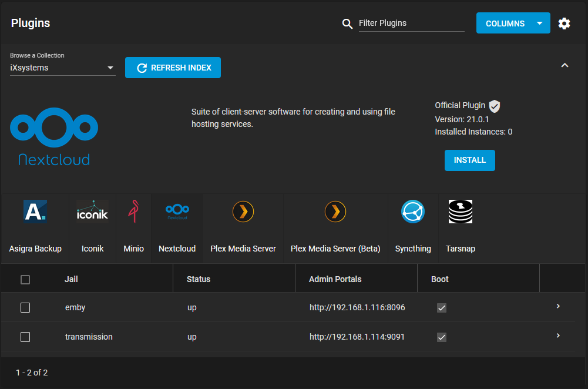Choose the Plex Media Server (Beta) icon
The height and width of the screenshot is (389, 588).
click(335, 212)
